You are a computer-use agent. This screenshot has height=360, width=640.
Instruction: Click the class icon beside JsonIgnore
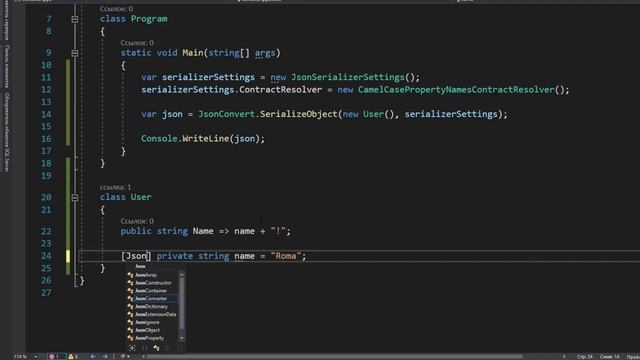click(x=130, y=322)
